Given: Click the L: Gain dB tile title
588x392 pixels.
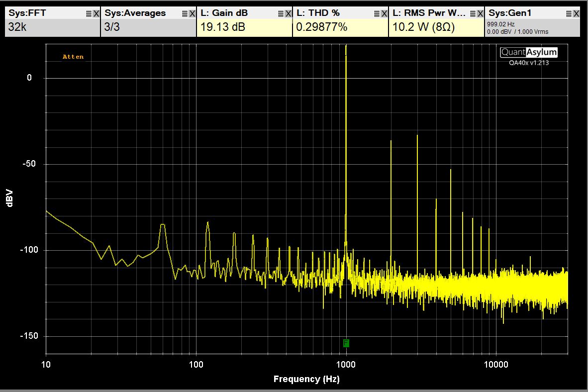Looking at the screenshot, I should coord(224,13).
